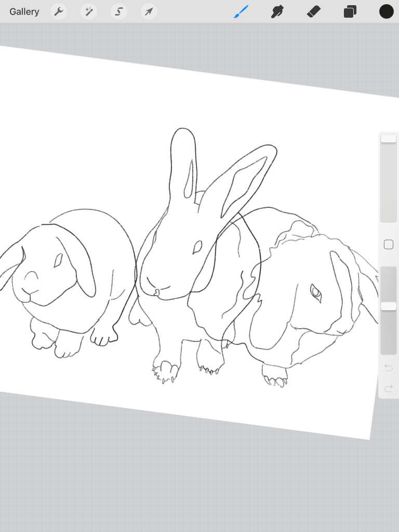This screenshot has height=532, width=399.
Task: Activate the Transform arrow tool
Action: coord(149,11)
